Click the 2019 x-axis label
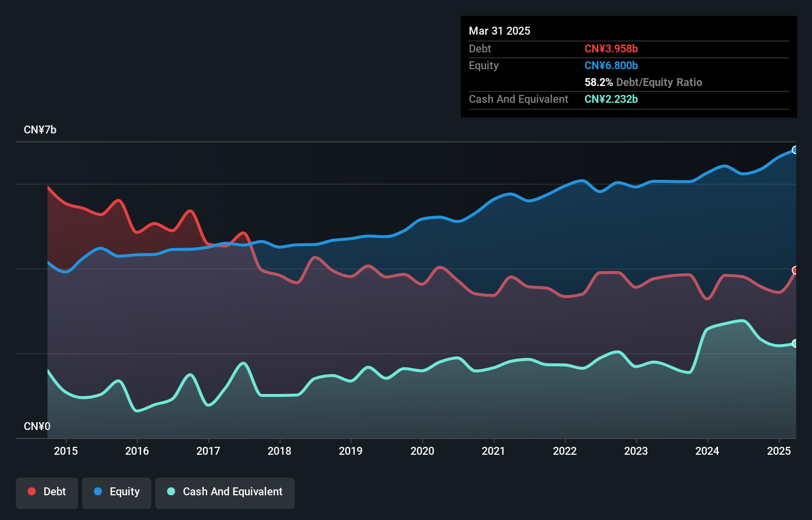Image resolution: width=812 pixels, height=520 pixels. click(x=351, y=451)
